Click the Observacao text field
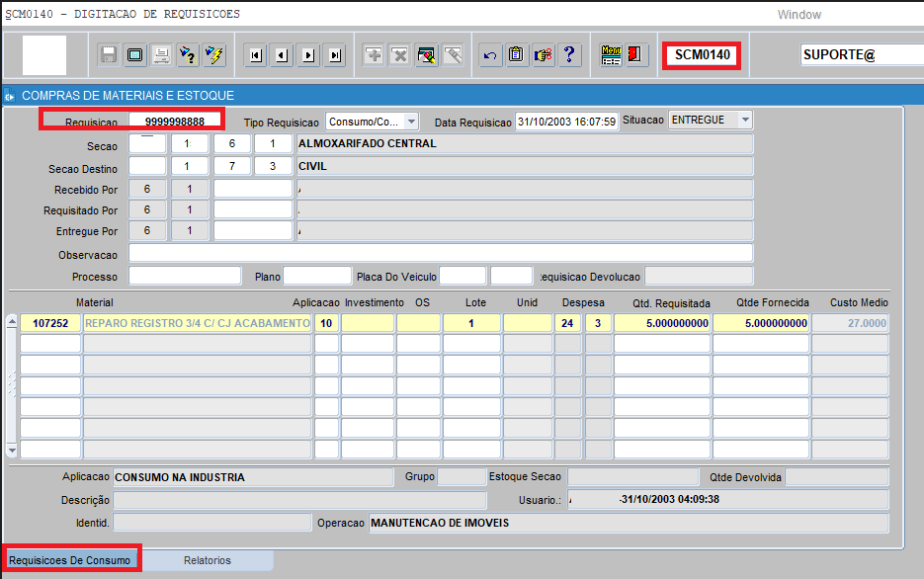The width and height of the screenshot is (924, 579). 441,254
